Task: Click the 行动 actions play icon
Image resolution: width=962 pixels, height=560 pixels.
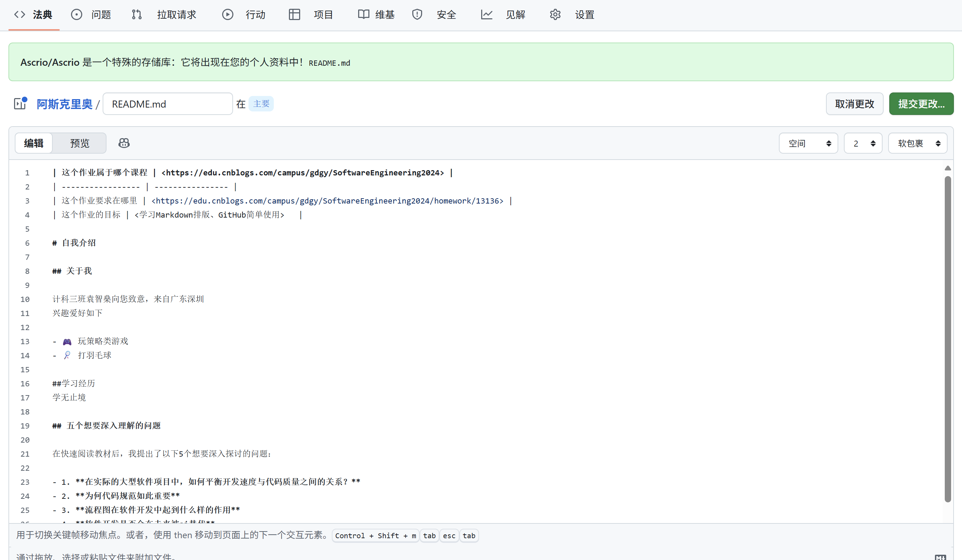Action: 227,14
